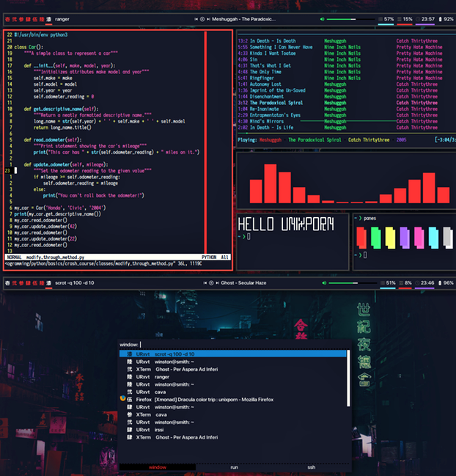Screen dimensions: 456x476
Task: Adjust volume slider in the scrot bar
Action: tap(353, 283)
